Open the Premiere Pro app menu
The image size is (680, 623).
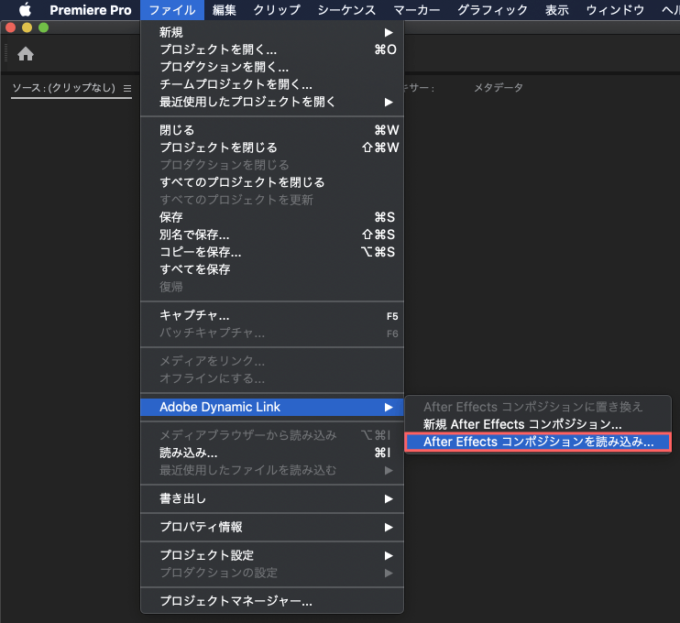pos(90,10)
